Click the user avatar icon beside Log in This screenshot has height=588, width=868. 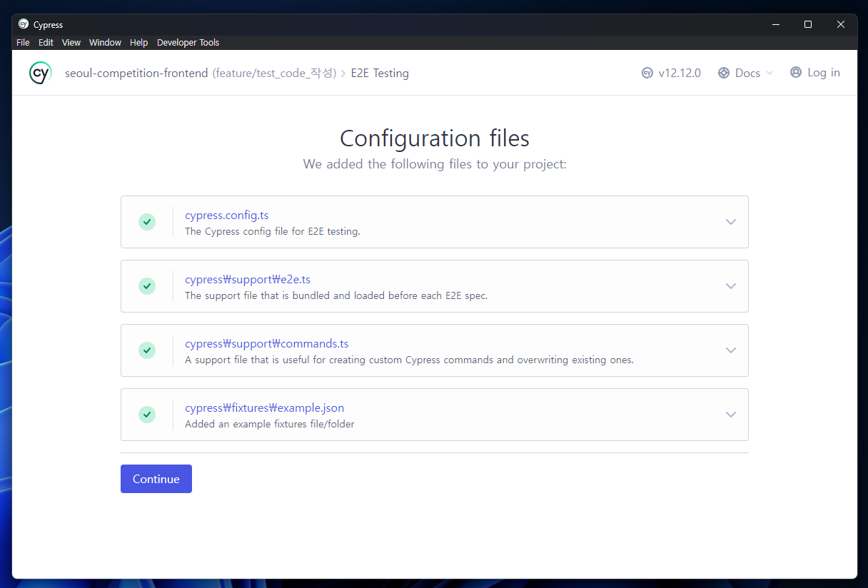coord(796,72)
